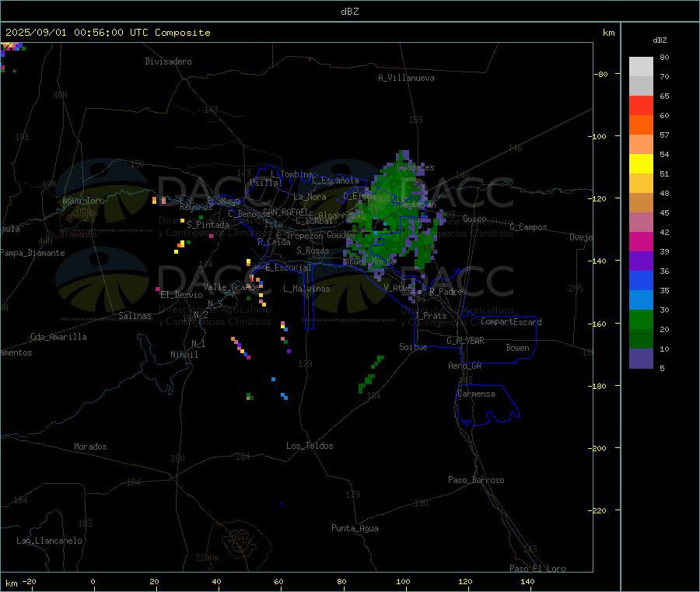Screen dimensions: 700x592
Task: Click the dBZ title at top center
Action: [x=349, y=12]
